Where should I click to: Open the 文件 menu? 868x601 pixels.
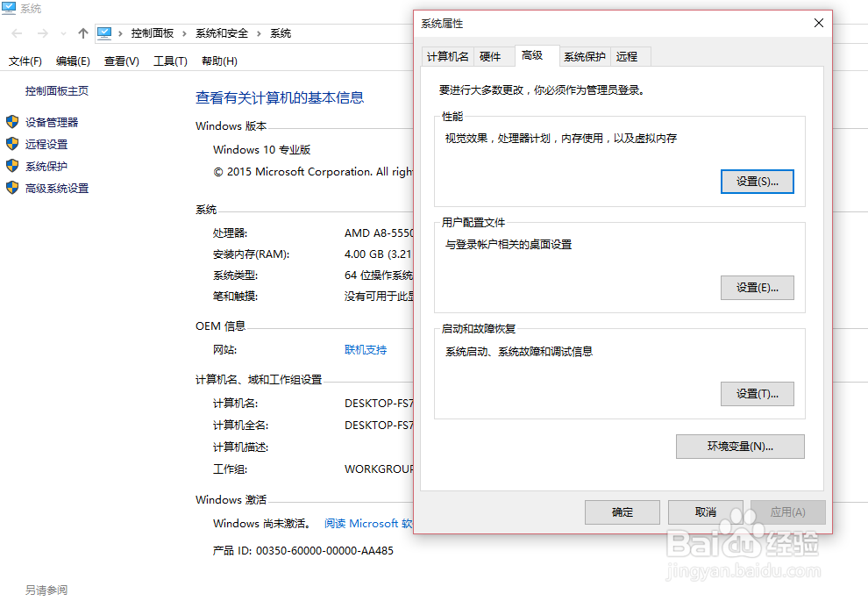(x=25, y=61)
